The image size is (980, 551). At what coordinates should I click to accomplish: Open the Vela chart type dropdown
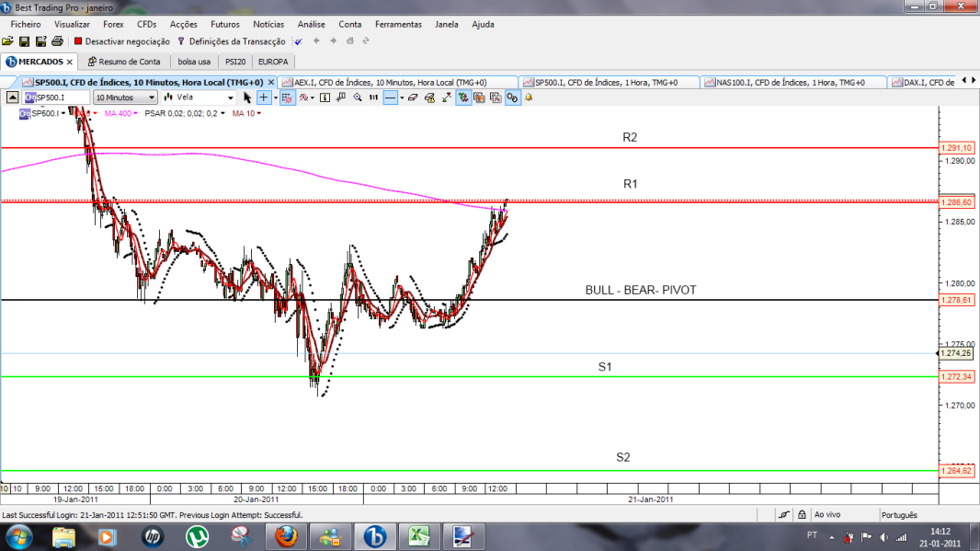tap(199, 98)
